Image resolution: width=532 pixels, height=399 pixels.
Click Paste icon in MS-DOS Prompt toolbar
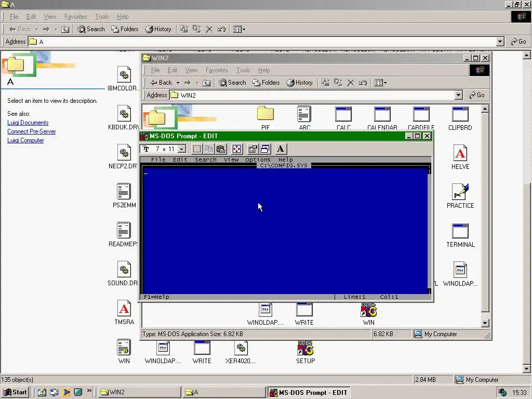[x=221, y=149]
